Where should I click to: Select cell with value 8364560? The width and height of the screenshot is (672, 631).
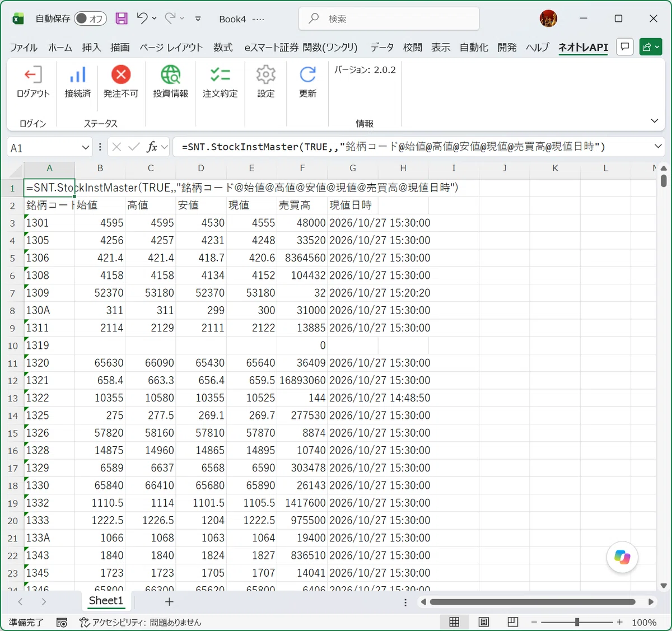302,258
